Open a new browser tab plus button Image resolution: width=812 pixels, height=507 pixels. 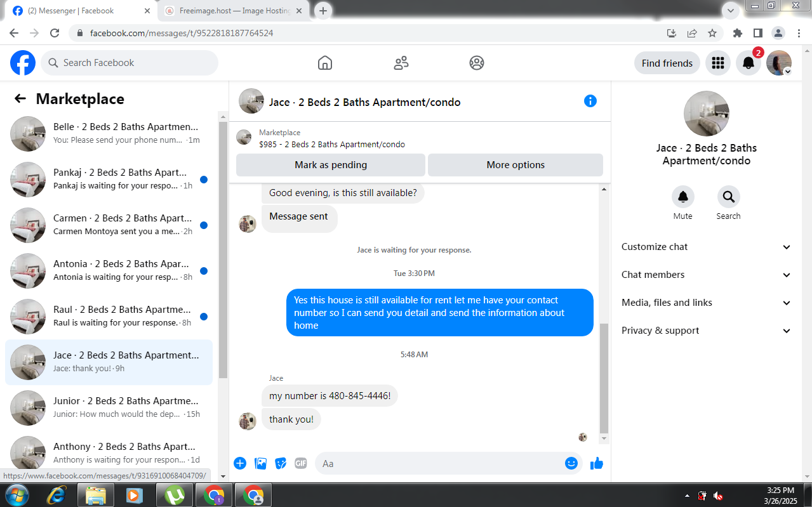[323, 11]
